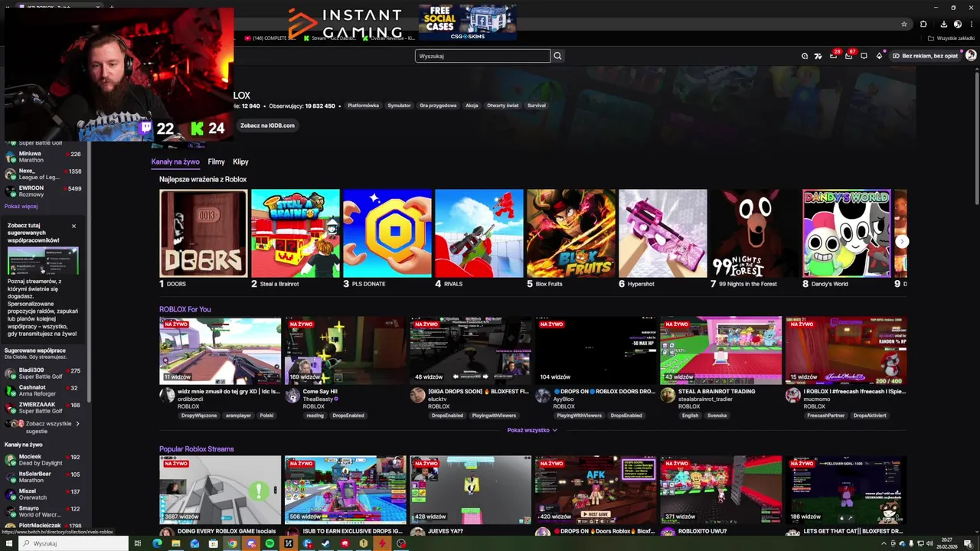Open Miniuwa channel in sidebar

pos(44,157)
